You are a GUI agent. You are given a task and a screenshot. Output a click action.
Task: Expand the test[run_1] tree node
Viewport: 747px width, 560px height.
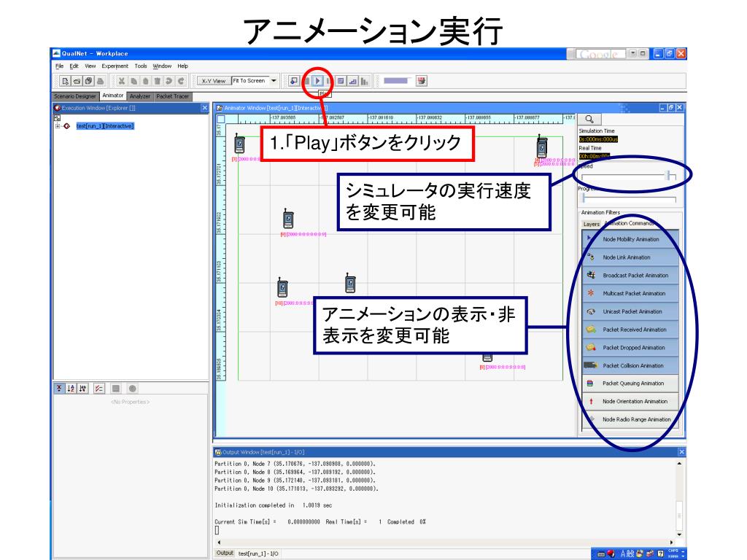[x=58, y=126]
